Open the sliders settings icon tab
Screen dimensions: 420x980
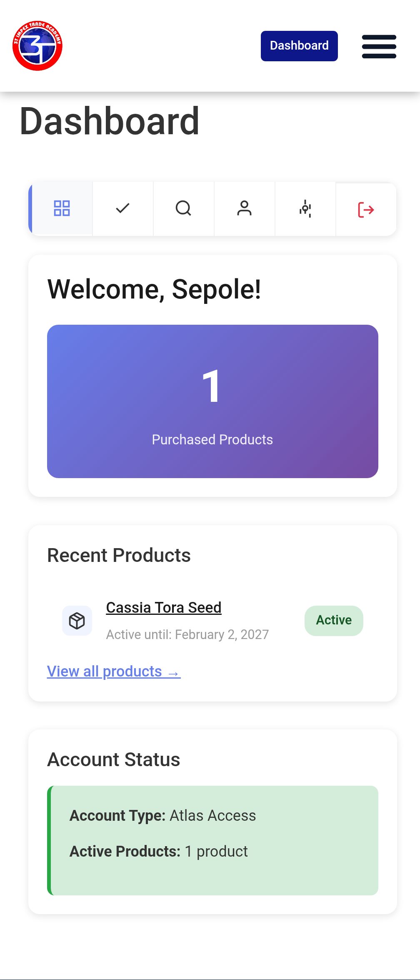tap(305, 208)
